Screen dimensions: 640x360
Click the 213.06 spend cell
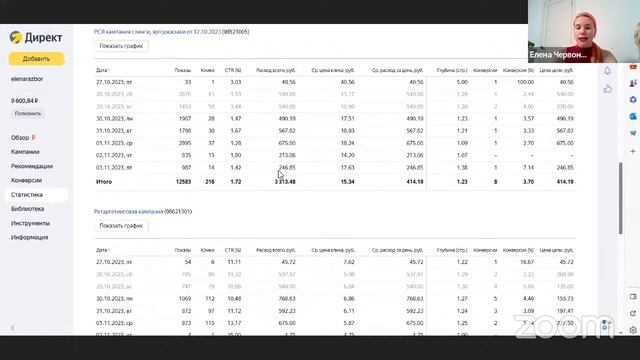pos(287,156)
